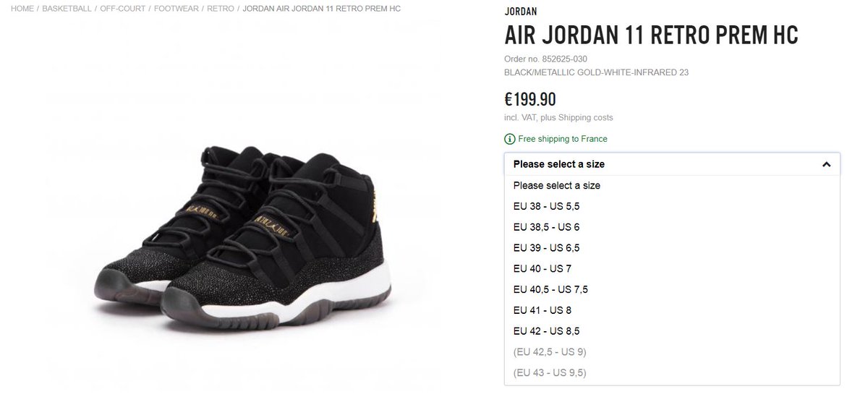This screenshot has width=868, height=397.
Task: Pick size EU 41 - US 8
Action: point(672,310)
